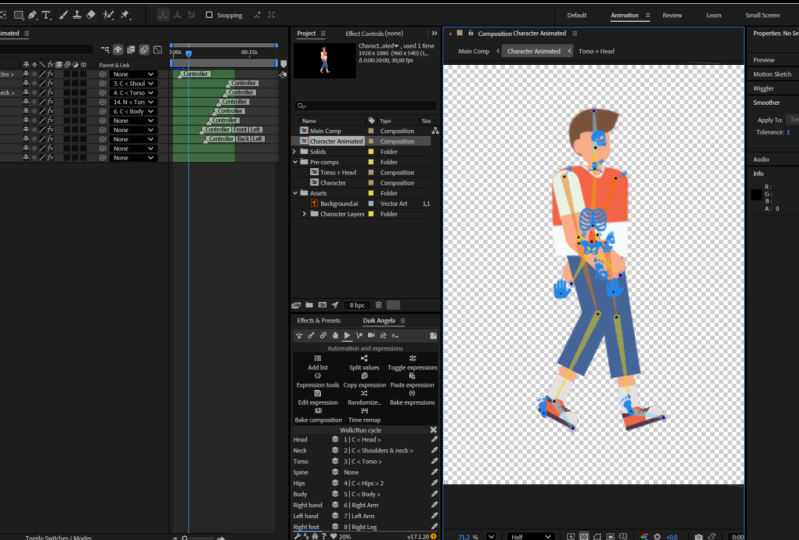Open parent dropdown showing 14. N < Tors

(132, 102)
